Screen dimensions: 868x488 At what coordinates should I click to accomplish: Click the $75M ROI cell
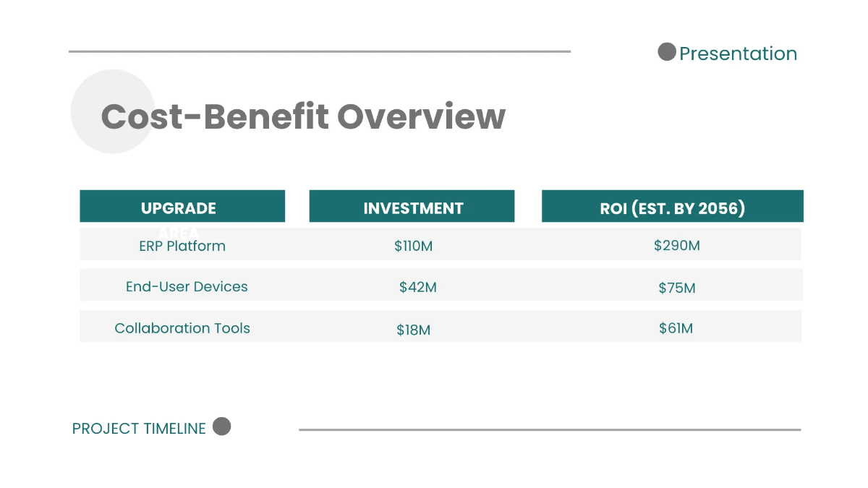pos(676,288)
